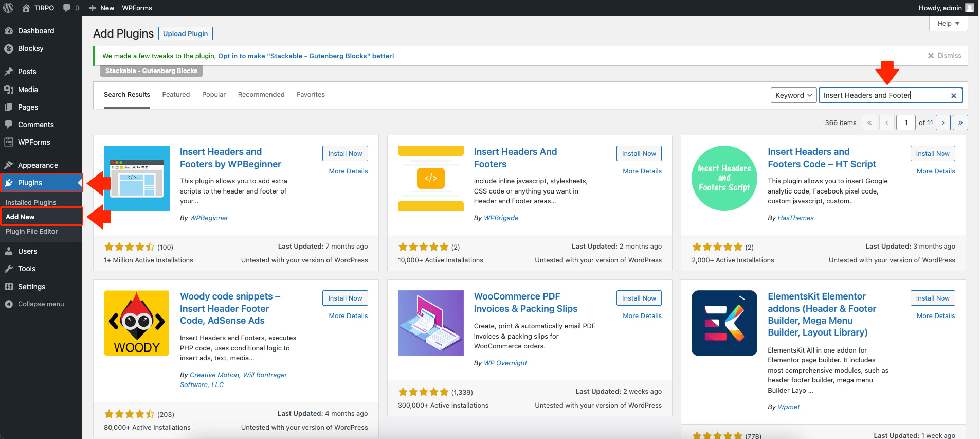The height and width of the screenshot is (439, 980).
Task: Open WPBrigade author link
Action: pos(501,218)
